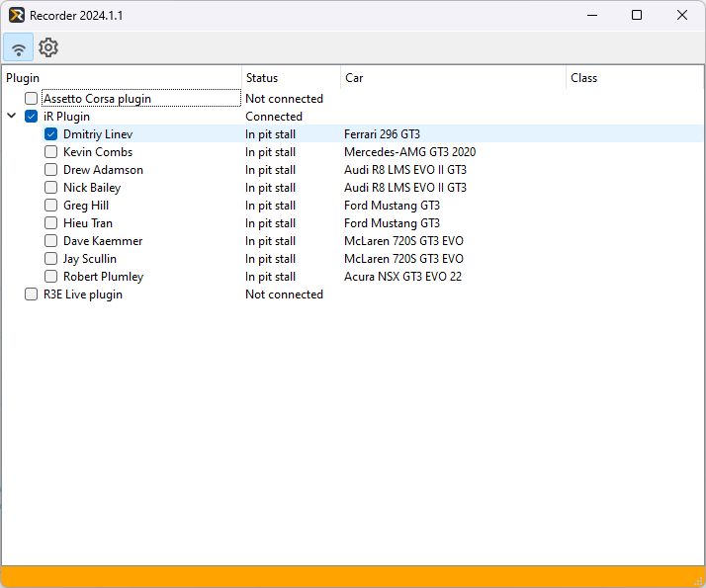This screenshot has height=588, width=706.
Task: Select the Hieu Tran checkbox
Action: tap(50, 222)
